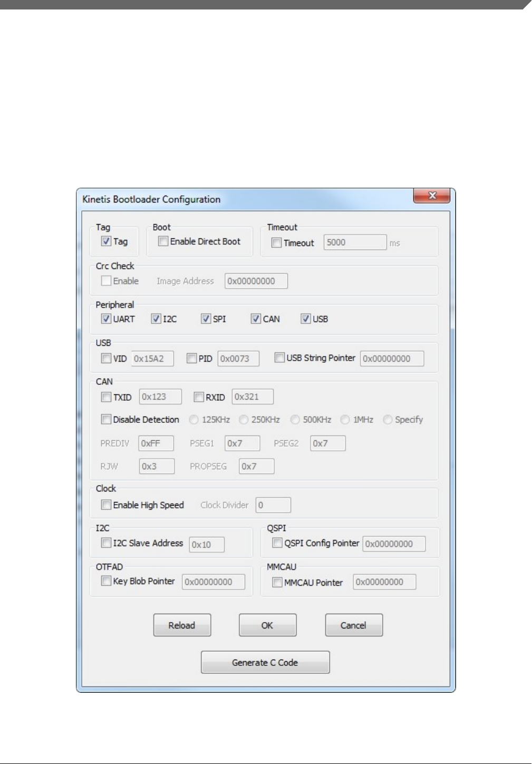Click Generate C Code button
Screen dimensions: 532x764
pyautogui.click(x=265, y=662)
